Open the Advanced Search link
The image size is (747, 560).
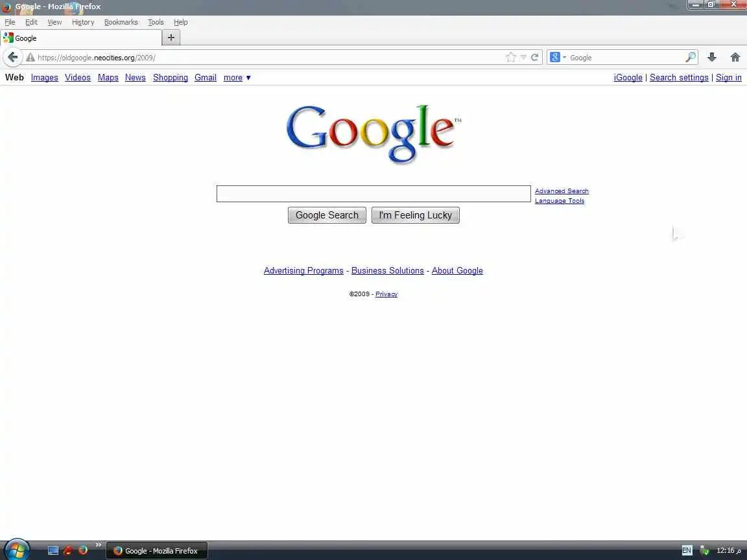[x=562, y=191]
